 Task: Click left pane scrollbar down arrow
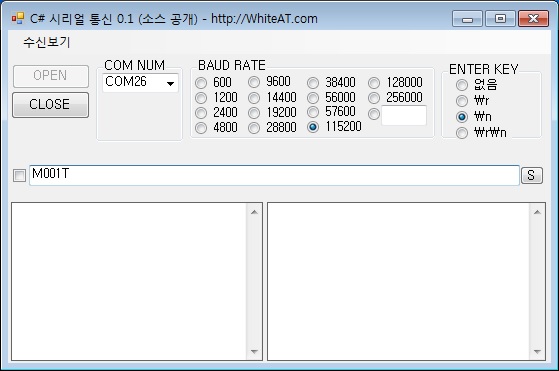pyautogui.click(x=254, y=351)
